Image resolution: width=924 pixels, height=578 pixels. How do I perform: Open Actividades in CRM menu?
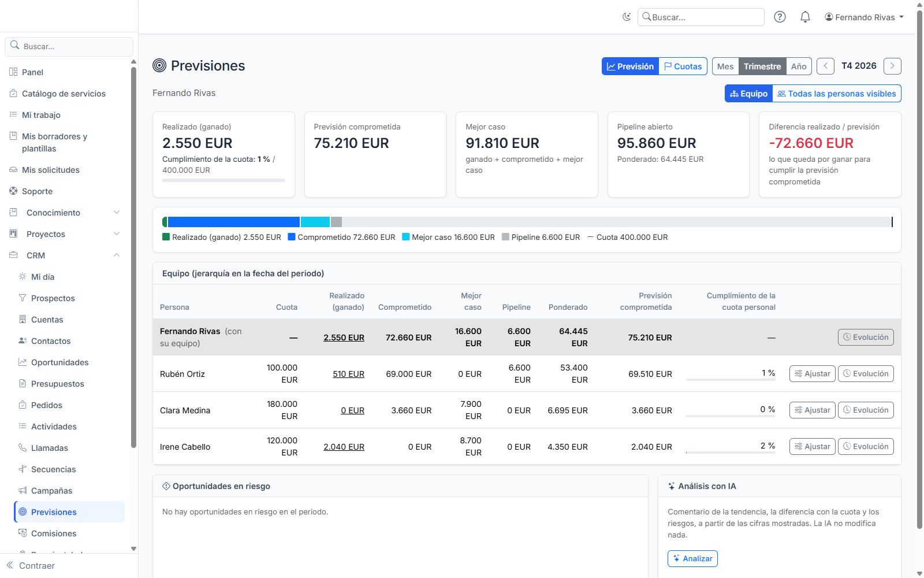tap(69, 427)
